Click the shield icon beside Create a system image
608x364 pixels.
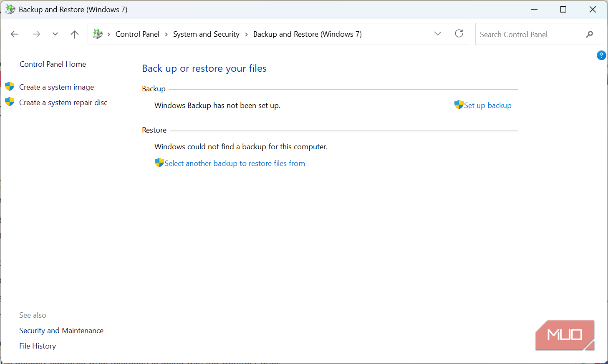coord(10,87)
